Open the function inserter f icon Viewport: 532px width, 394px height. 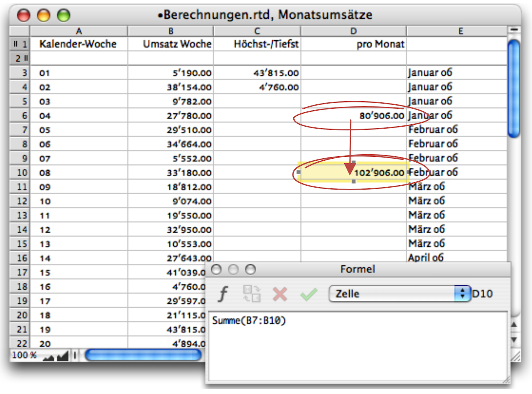223,294
